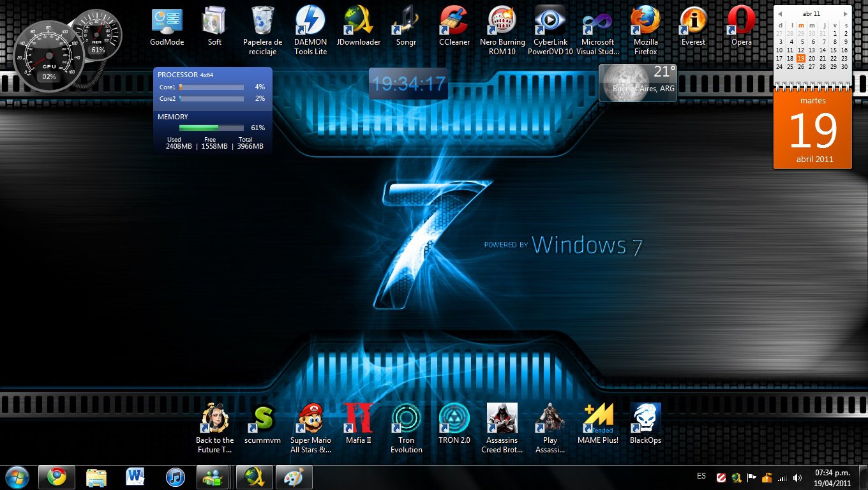
Task: Select the Papelera de reciclaje icon
Action: (262, 31)
